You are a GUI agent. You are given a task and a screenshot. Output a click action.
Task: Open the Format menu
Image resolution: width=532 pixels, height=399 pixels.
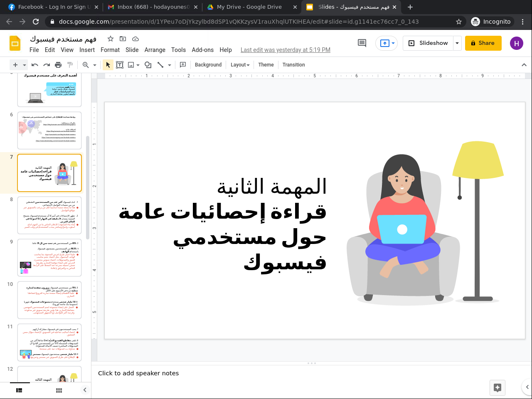(x=110, y=50)
